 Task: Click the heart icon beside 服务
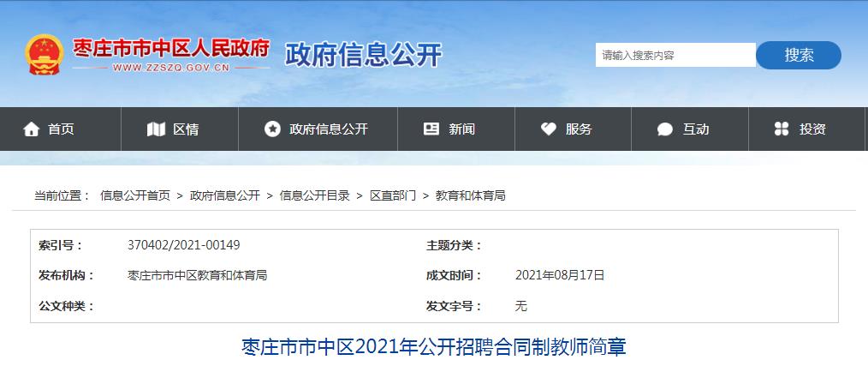coord(549,129)
